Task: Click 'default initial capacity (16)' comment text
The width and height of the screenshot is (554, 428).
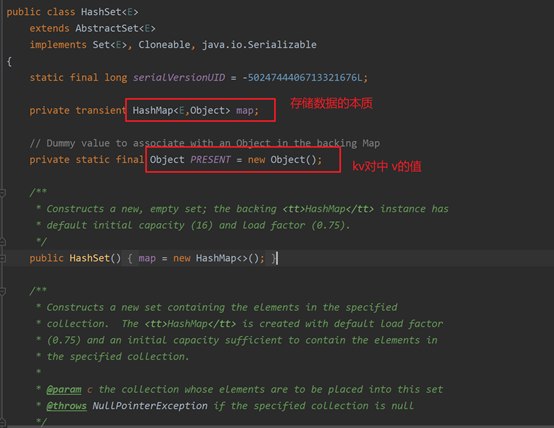Action: tap(130, 225)
